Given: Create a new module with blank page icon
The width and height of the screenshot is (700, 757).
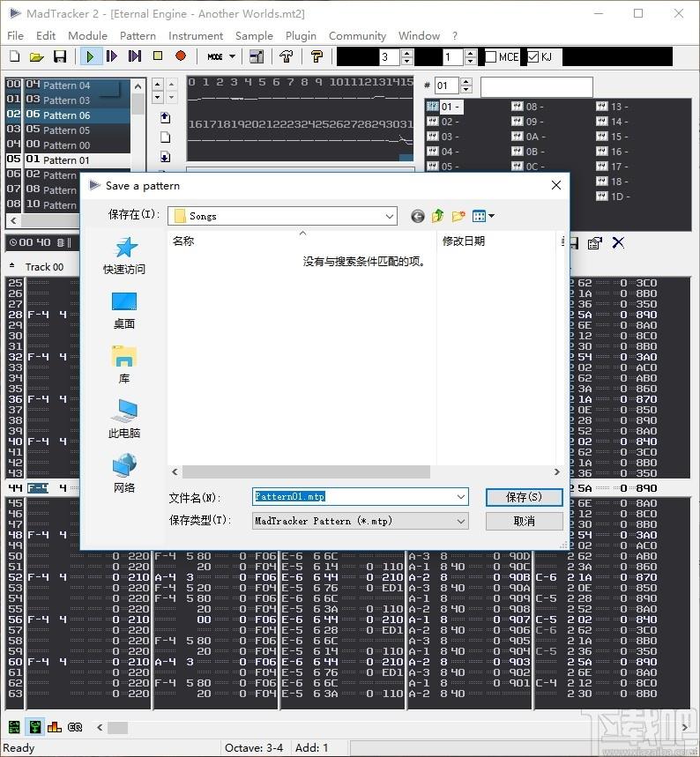Looking at the screenshot, I should pos(15,56).
